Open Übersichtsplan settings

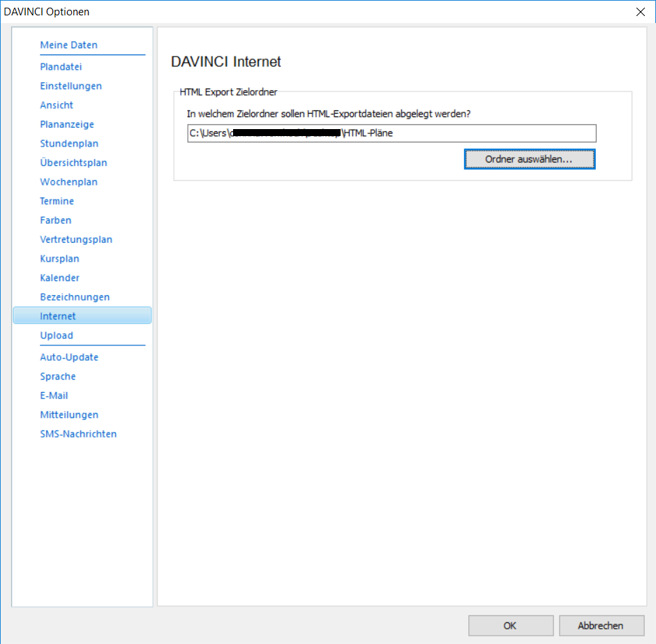coord(73,163)
